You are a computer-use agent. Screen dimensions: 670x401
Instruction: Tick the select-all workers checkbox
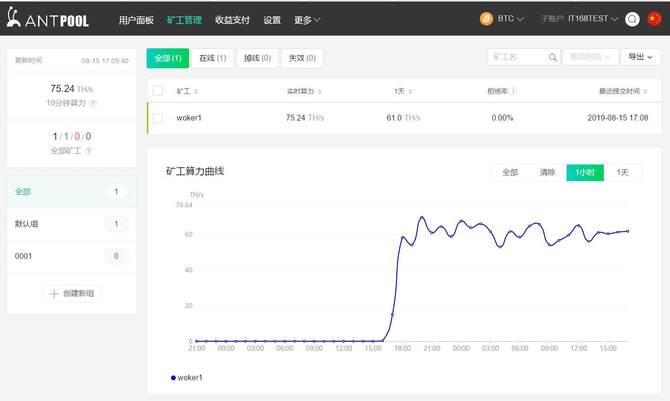click(x=158, y=91)
